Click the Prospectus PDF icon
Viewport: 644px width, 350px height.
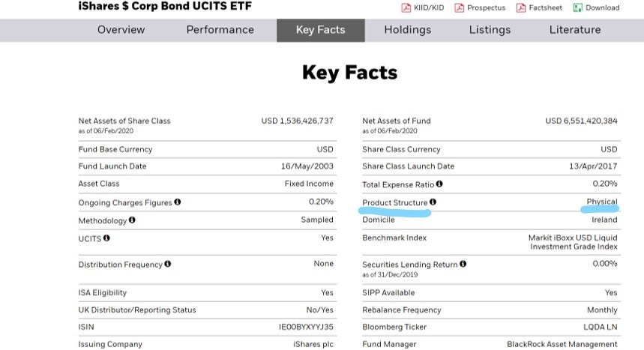pos(459,7)
